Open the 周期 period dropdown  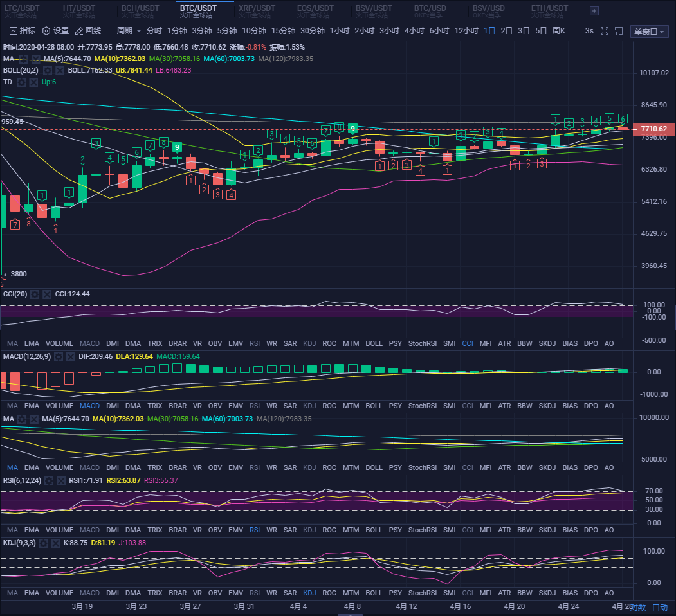[129, 30]
